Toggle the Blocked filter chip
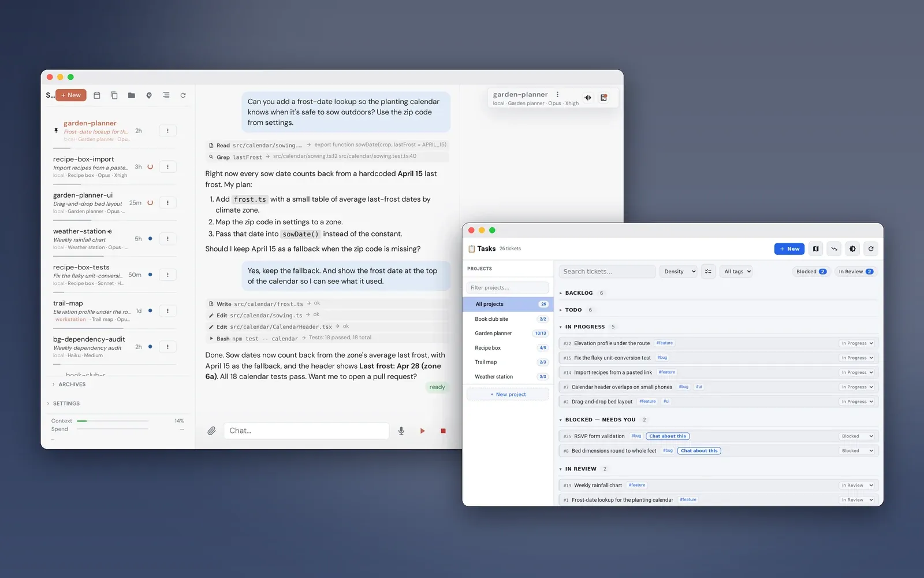Image resolution: width=924 pixels, height=578 pixels. 811,271
